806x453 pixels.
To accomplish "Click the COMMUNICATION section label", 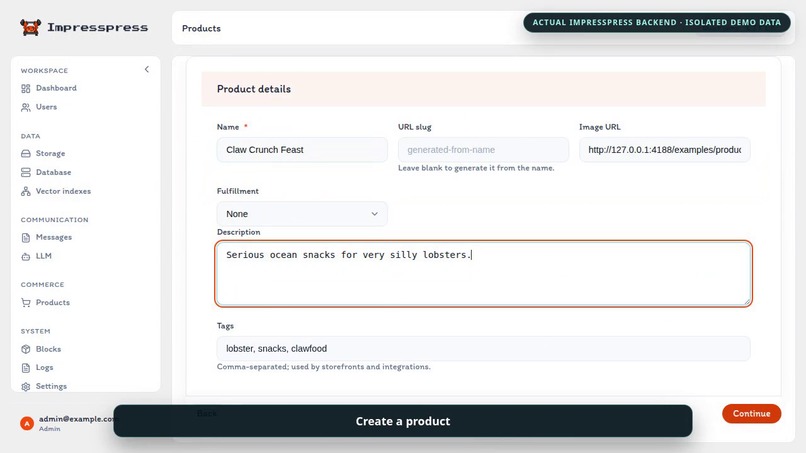I will 54,220.
